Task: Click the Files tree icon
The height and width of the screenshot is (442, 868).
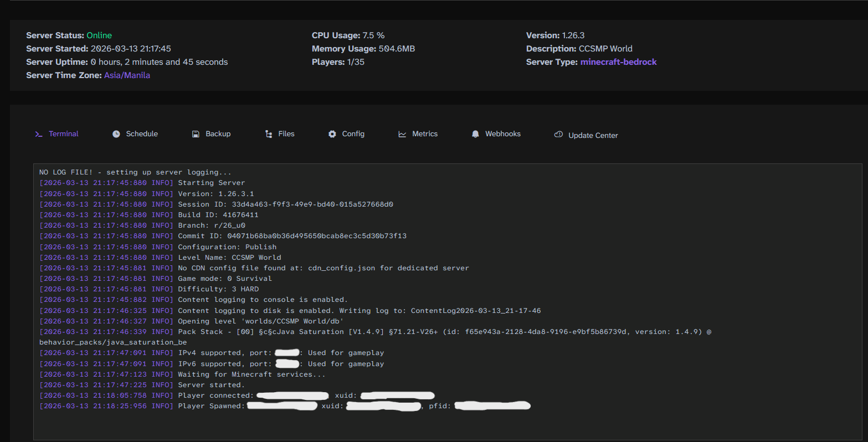Action: point(269,134)
